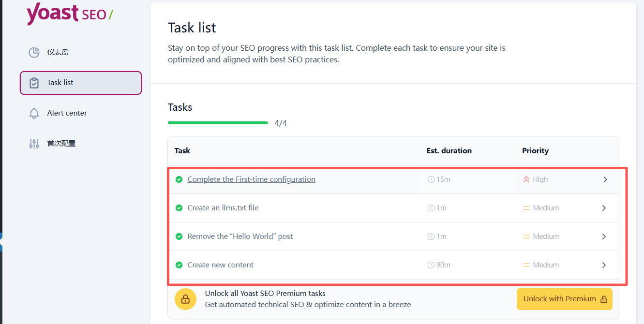Click the first-time configuration sliders icon
This screenshot has height=324, width=644.
tap(34, 144)
